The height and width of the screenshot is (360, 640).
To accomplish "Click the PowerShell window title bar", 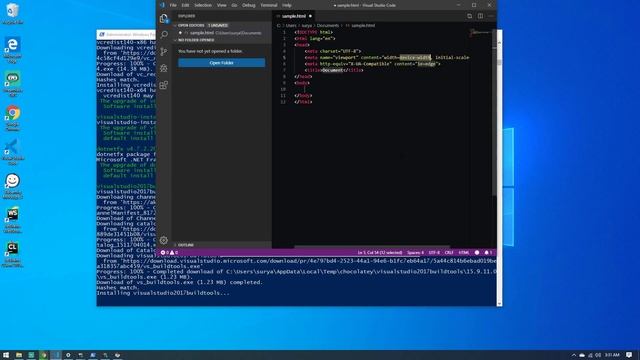I will click(x=127, y=35).
